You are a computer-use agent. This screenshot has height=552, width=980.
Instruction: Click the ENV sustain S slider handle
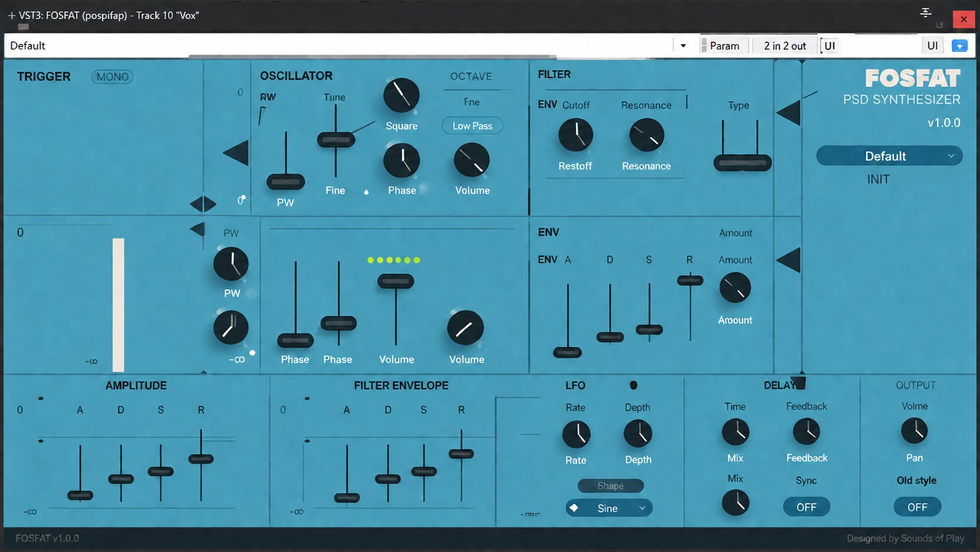click(x=649, y=330)
